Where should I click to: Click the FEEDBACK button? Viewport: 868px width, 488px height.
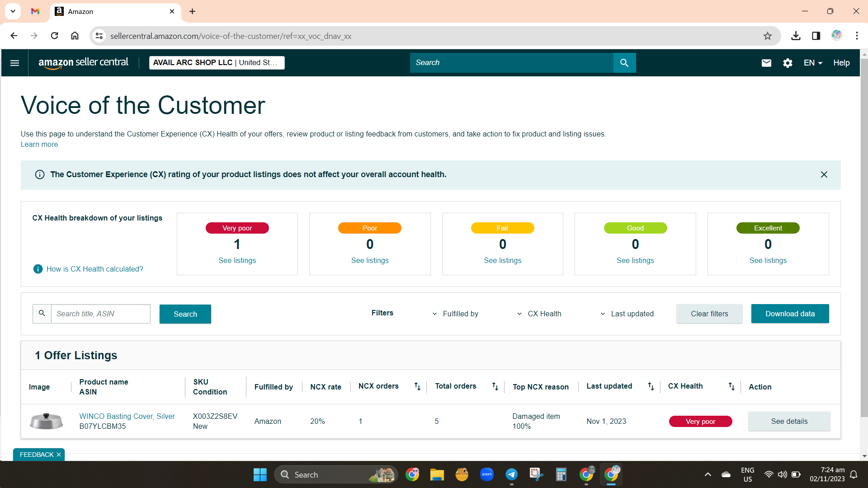click(37, 455)
